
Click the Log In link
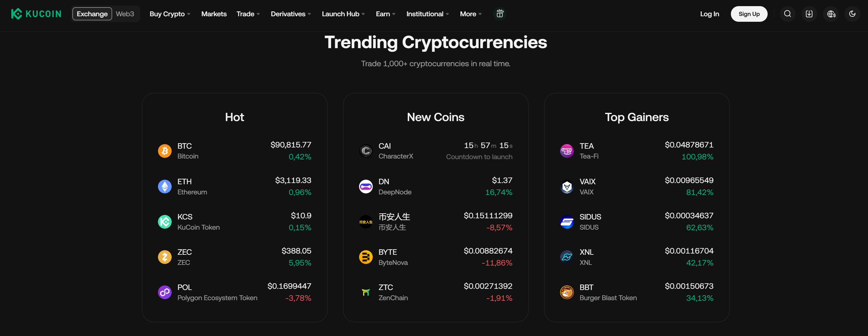[709, 14]
